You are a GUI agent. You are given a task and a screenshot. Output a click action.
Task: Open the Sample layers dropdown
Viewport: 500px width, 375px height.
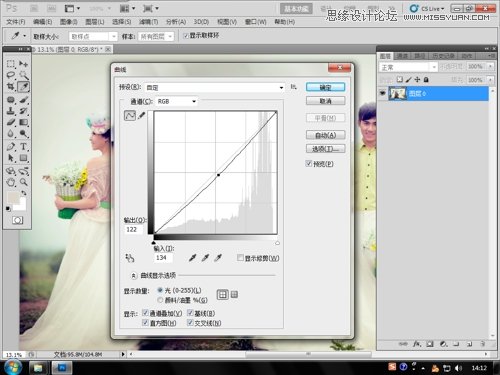(156, 36)
